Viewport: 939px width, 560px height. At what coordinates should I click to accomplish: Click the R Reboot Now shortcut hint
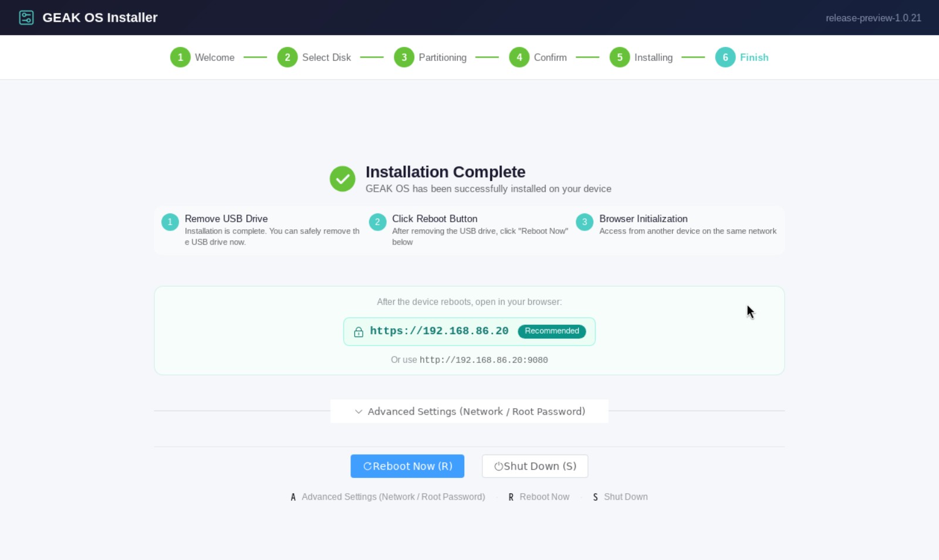click(x=539, y=497)
